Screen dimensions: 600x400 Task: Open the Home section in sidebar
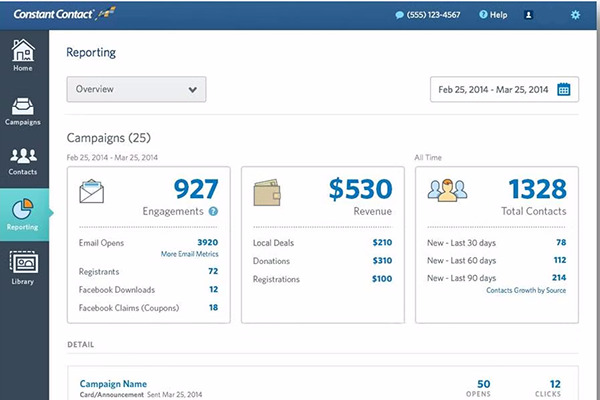(x=22, y=55)
